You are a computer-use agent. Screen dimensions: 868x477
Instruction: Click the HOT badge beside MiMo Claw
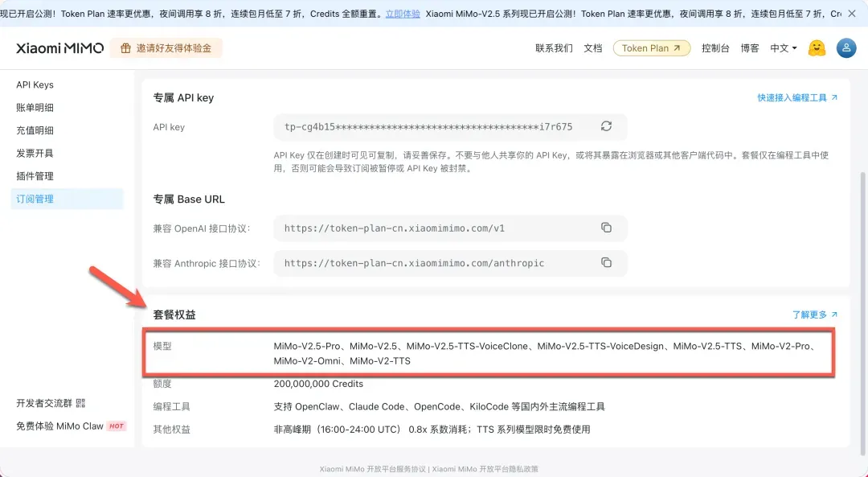[117, 426]
